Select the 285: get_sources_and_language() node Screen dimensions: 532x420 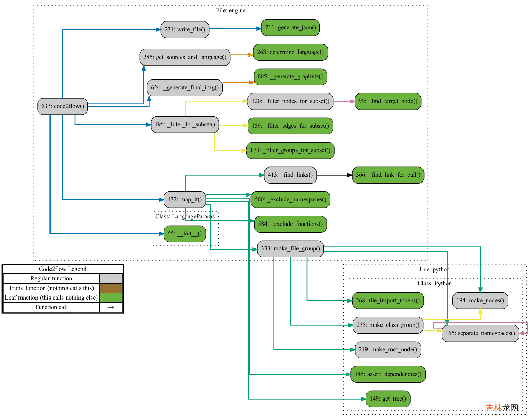tap(185, 57)
